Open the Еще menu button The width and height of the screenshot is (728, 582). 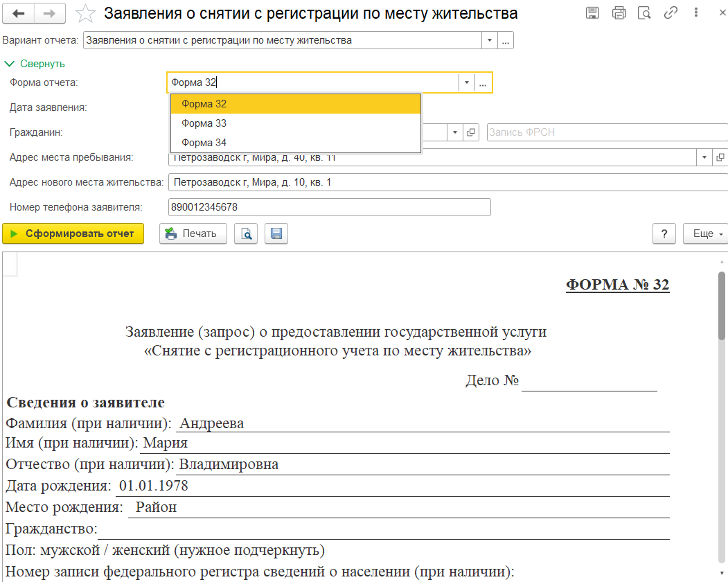705,233
